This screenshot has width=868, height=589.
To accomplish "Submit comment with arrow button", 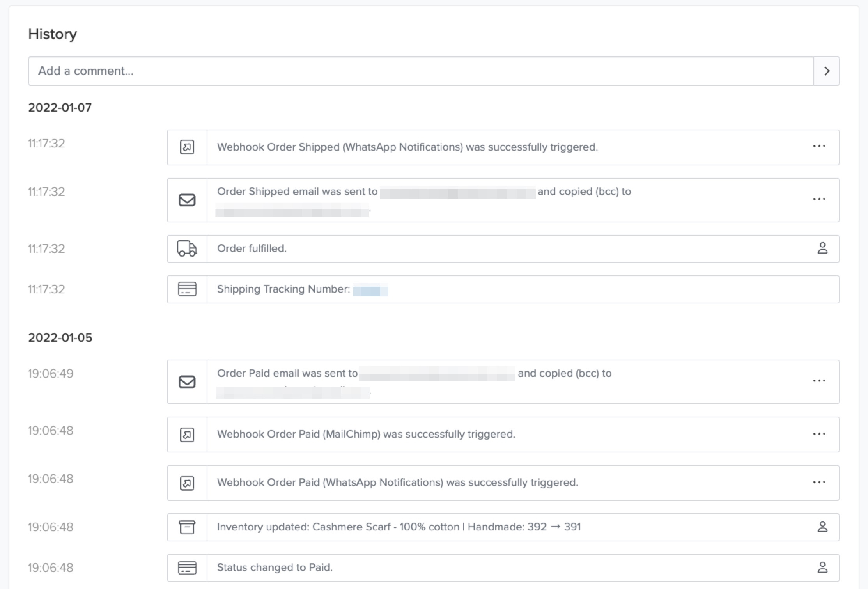I will pyautogui.click(x=826, y=71).
